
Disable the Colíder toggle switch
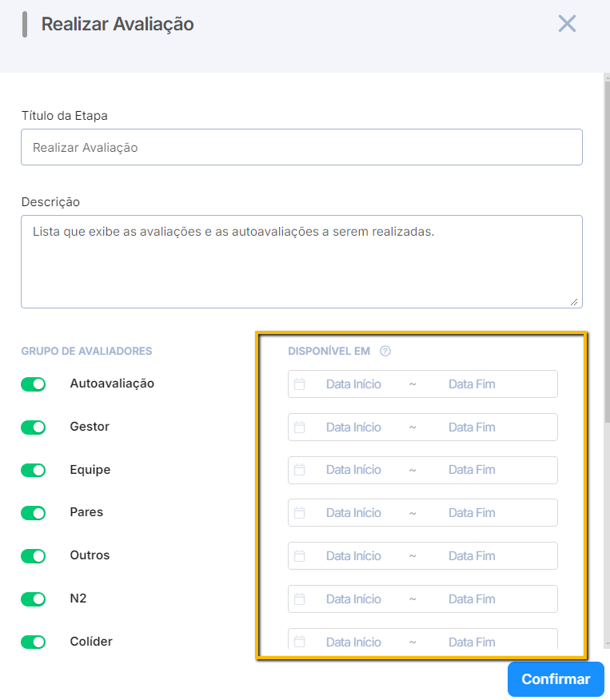34,642
